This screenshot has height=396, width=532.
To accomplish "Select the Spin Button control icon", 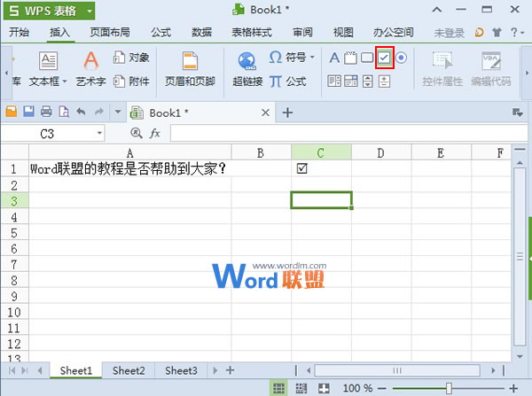I will coord(385,82).
